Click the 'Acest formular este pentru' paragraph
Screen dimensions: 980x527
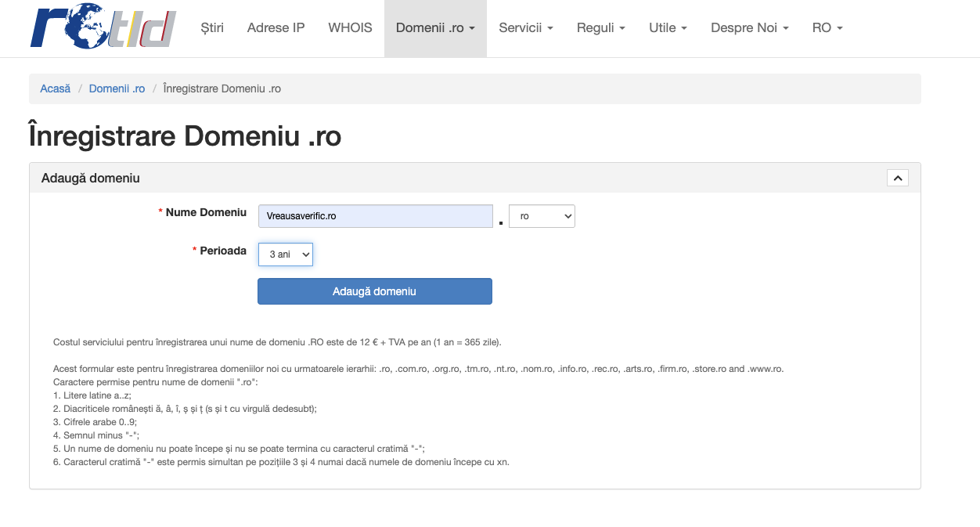coord(418,369)
